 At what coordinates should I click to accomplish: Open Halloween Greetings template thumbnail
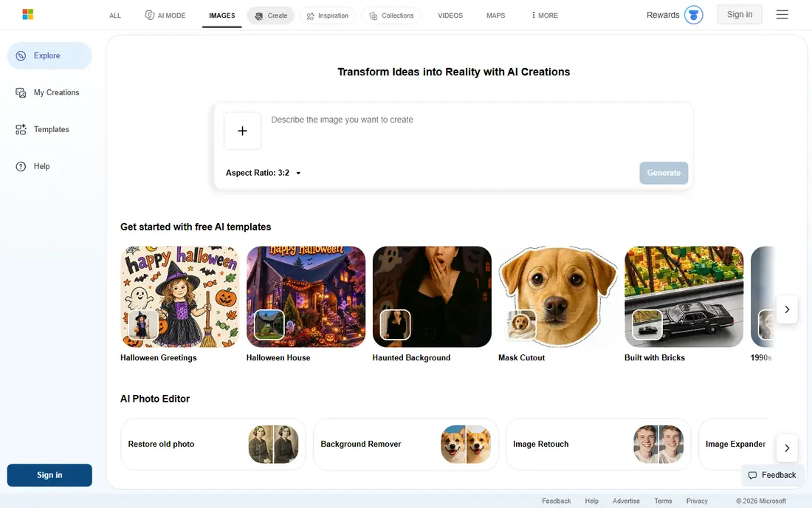click(180, 297)
